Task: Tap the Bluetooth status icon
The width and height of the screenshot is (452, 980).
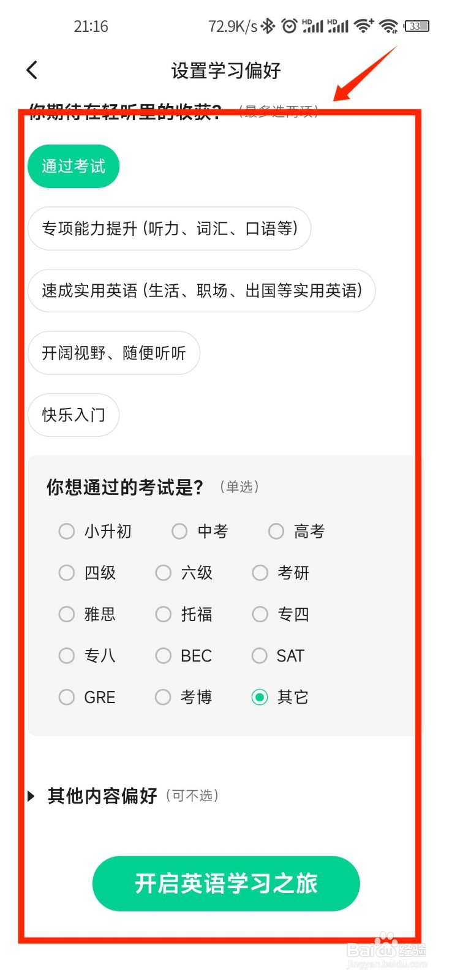Action: [268, 26]
